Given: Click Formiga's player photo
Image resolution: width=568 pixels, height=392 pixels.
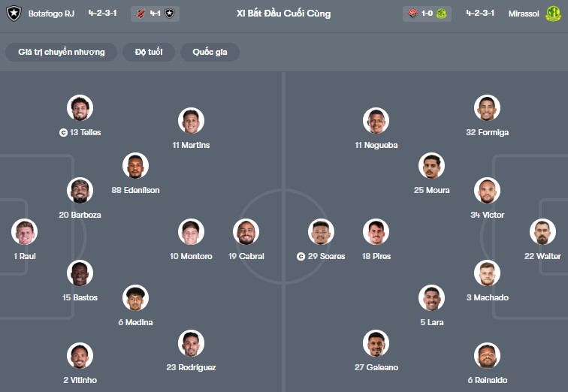Looking at the screenshot, I should [x=487, y=108].
